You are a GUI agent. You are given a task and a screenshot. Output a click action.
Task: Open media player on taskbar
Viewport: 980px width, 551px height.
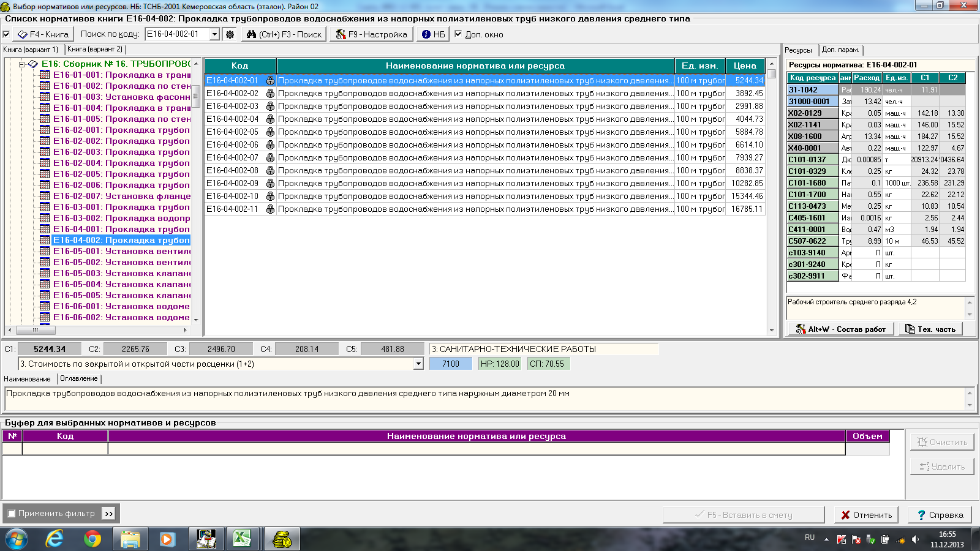167,539
